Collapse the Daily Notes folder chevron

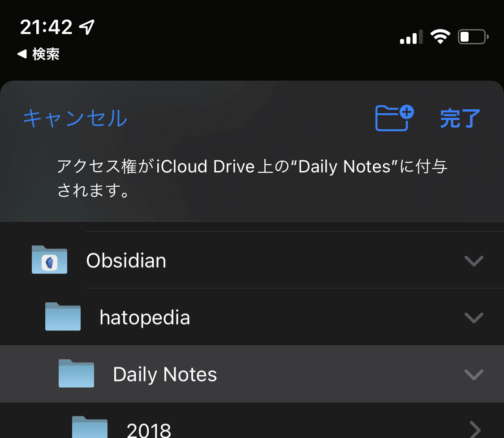(x=474, y=374)
